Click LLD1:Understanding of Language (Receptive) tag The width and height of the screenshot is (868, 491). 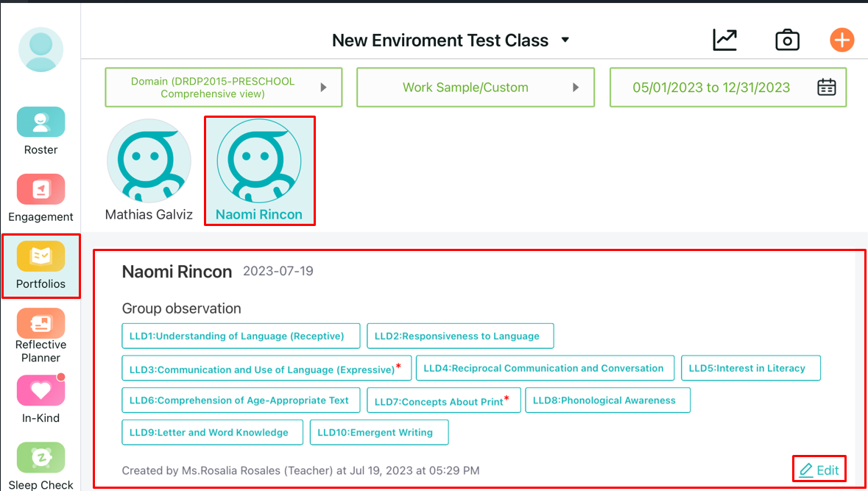coord(241,336)
